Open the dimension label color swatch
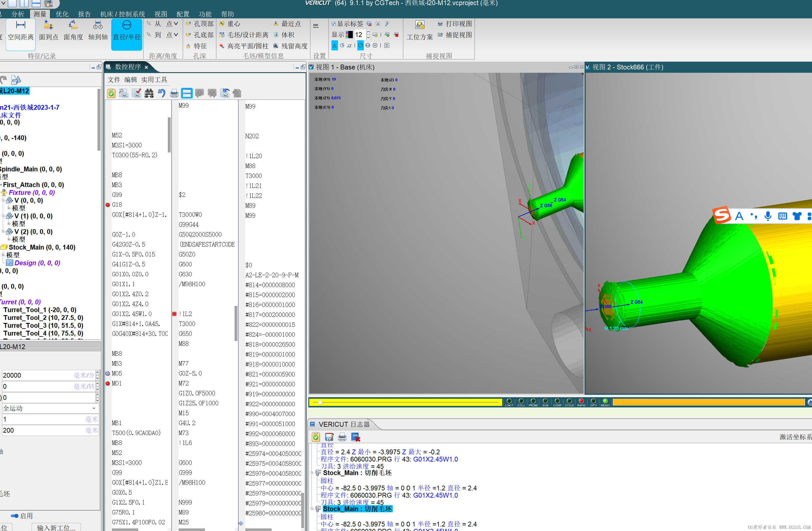 point(349,35)
